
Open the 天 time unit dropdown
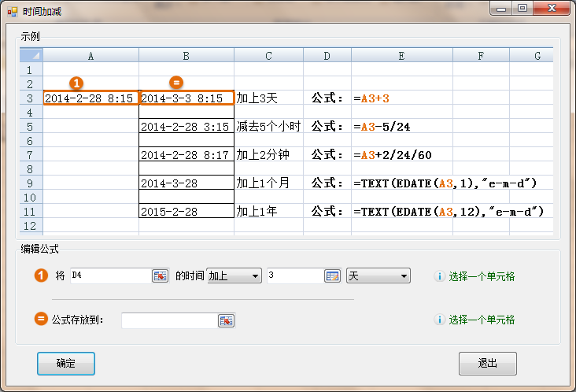pos(378,276)
